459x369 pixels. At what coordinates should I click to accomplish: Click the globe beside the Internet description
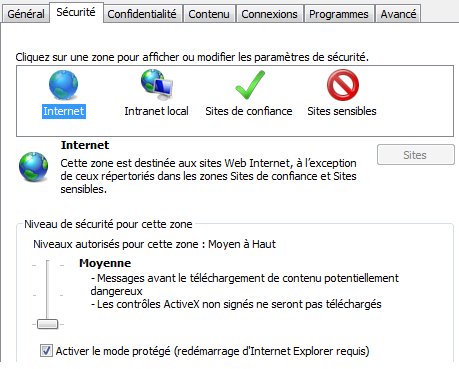33,167
